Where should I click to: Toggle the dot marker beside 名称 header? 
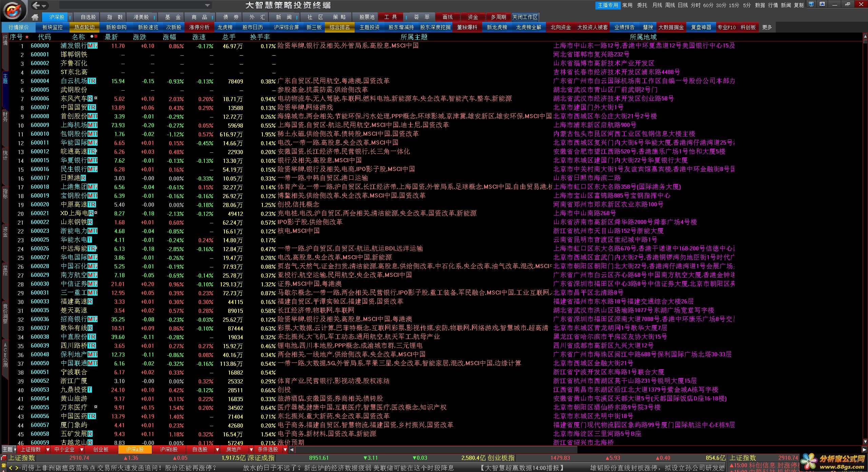click(92, 36)
